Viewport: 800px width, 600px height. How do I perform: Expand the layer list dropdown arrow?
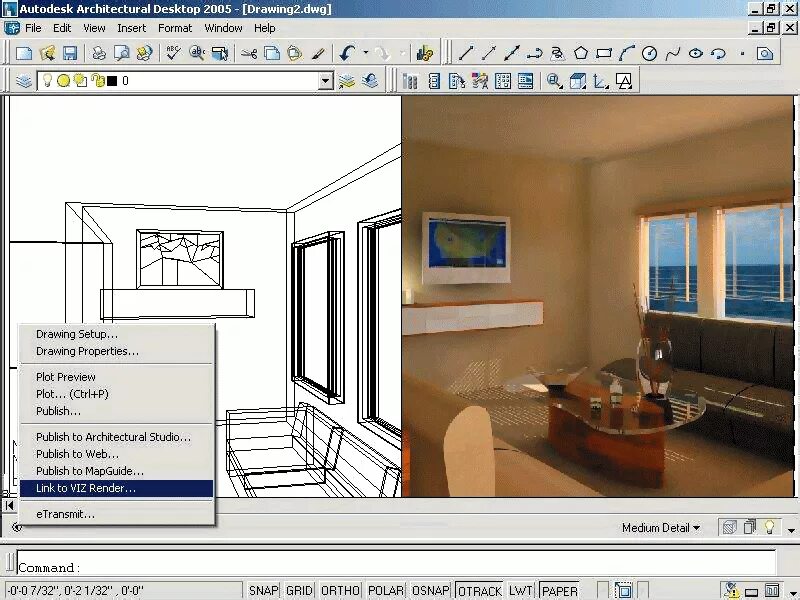(x=325, y=81)
